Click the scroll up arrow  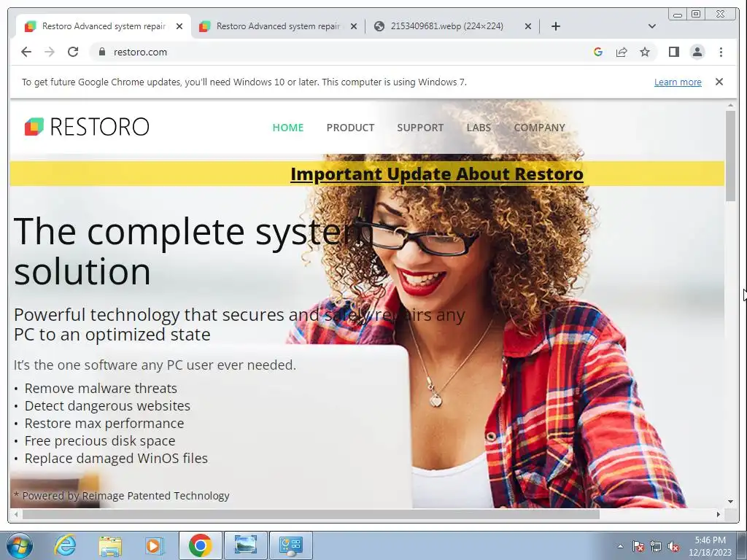(730, 105)
